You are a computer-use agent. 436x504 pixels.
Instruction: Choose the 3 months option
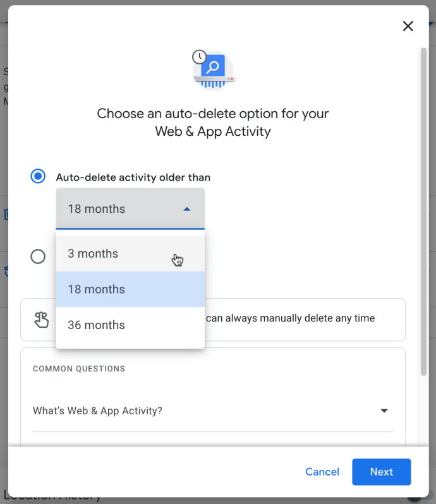(93, 254)
